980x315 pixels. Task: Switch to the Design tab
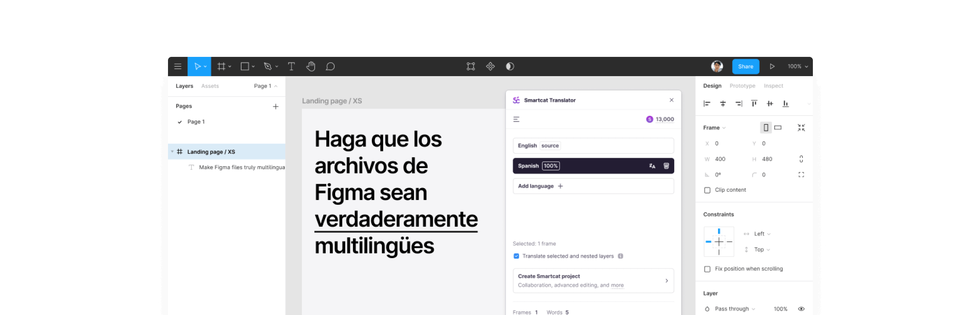coord(712,86)
